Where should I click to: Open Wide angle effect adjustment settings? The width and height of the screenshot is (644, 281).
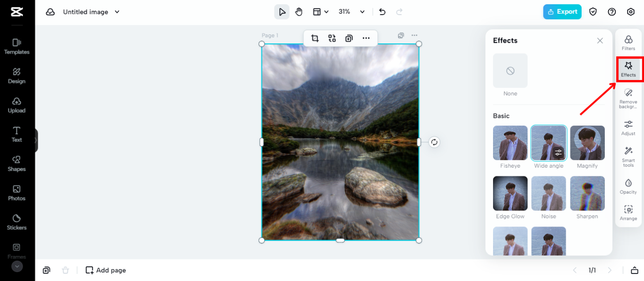[x=558, y=153]
